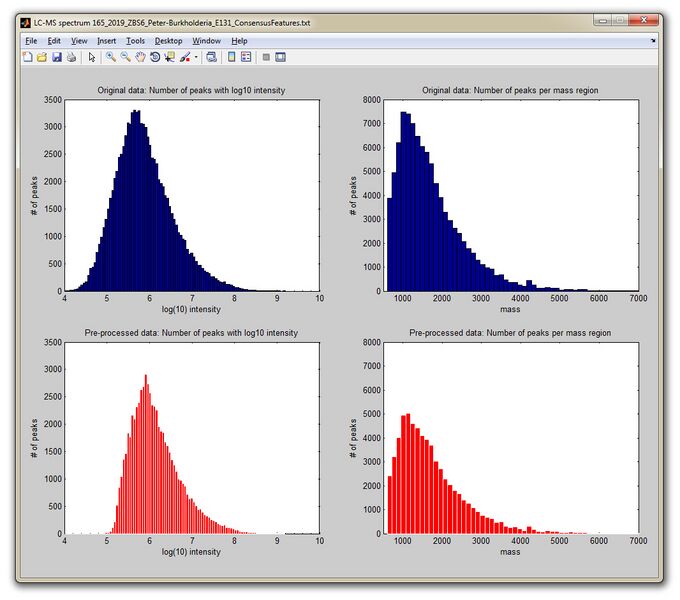Select the Rotate 3D tool
The height and width of the screenshot is (600, 680).
[155, 57]
